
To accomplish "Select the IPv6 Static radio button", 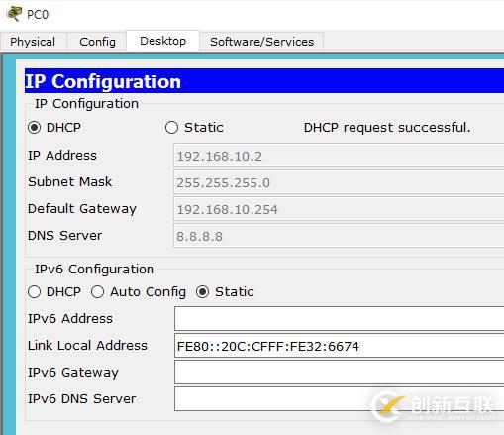I will click(202, 292).
